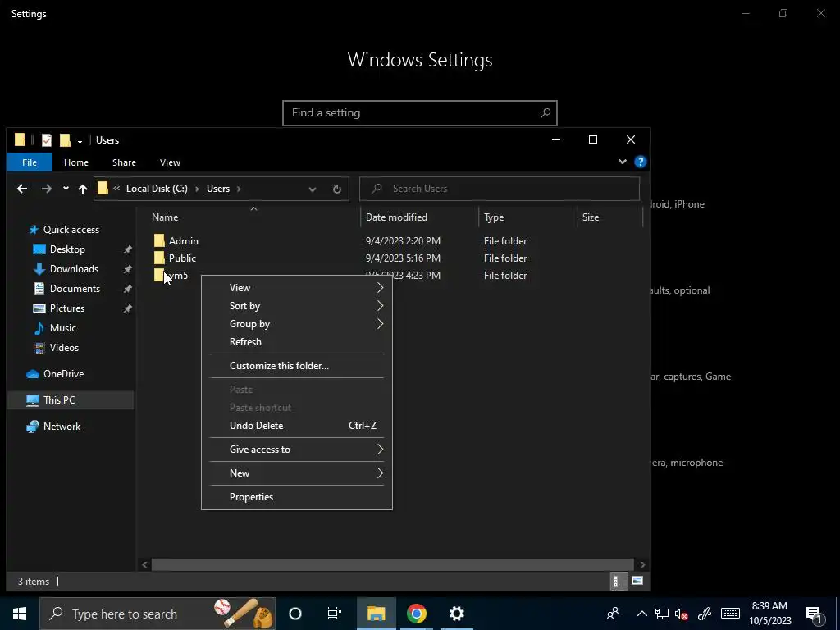
Task: Choose Refresh from the context menu
Action: click(297, 342)
